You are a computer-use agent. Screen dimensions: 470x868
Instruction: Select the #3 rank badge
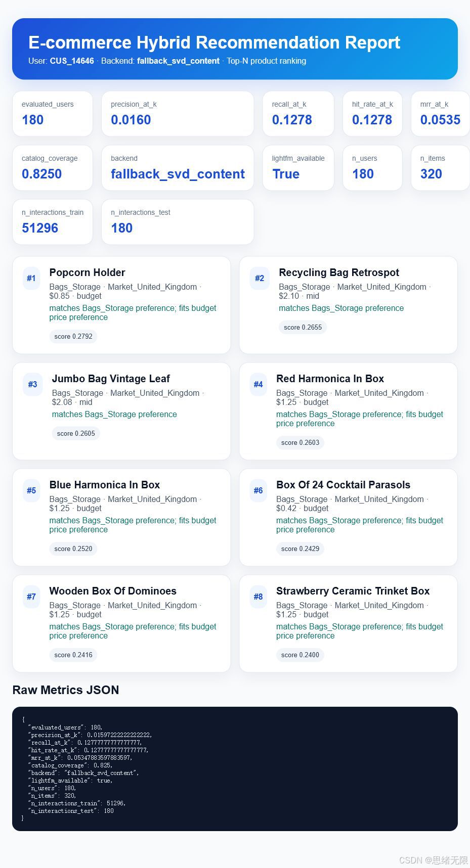(32, 384)
